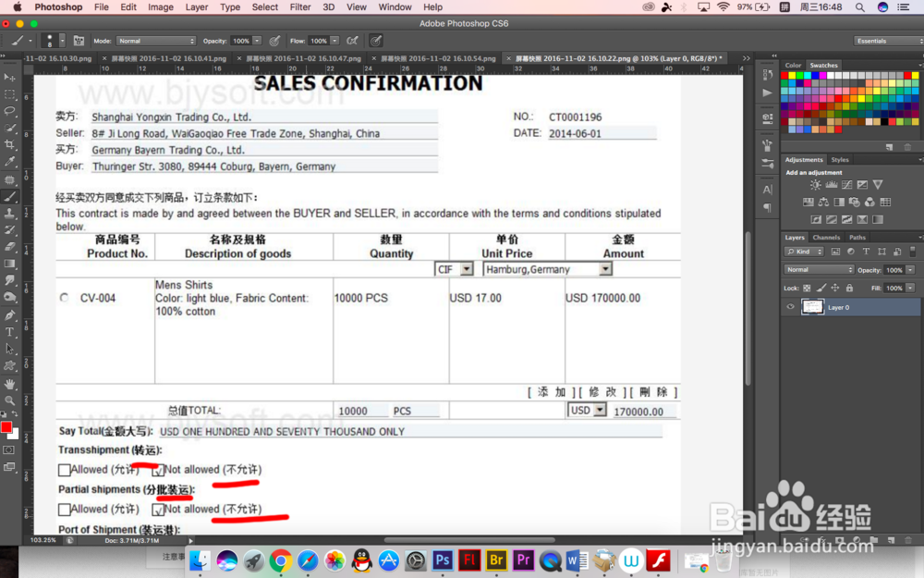Pick the black swatch in Swatches
The height and width of the screenshot is (578, 924).
(x=884, y=121)
